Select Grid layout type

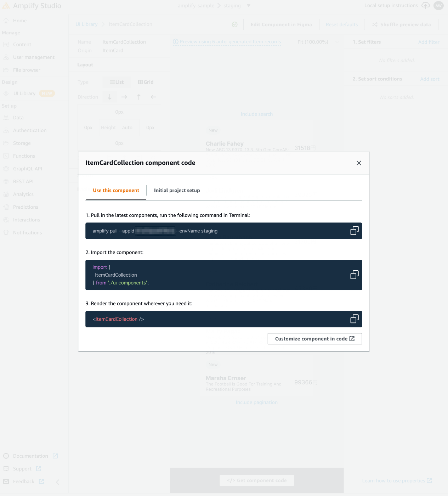146,82
